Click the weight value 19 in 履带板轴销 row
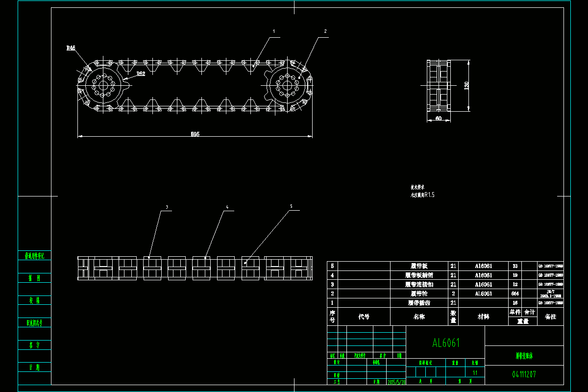Screen dimensions: 588x392 [x=515, y=275]
